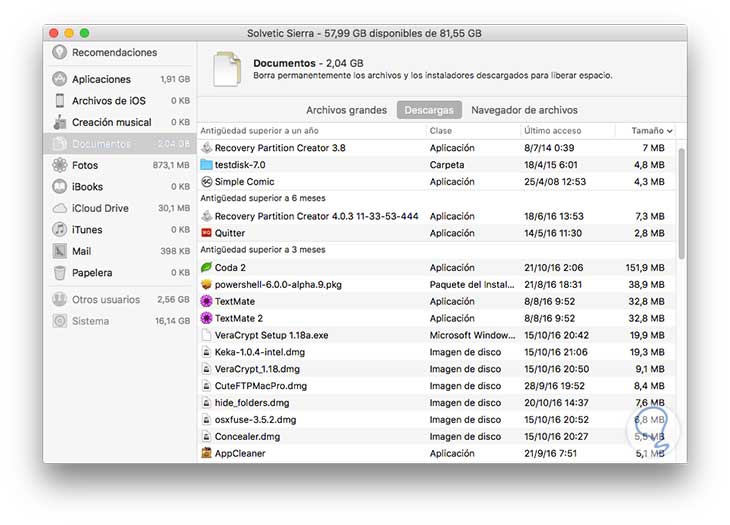
Task: Click the Microsoft Window... class cell
Action: (472, 335)
